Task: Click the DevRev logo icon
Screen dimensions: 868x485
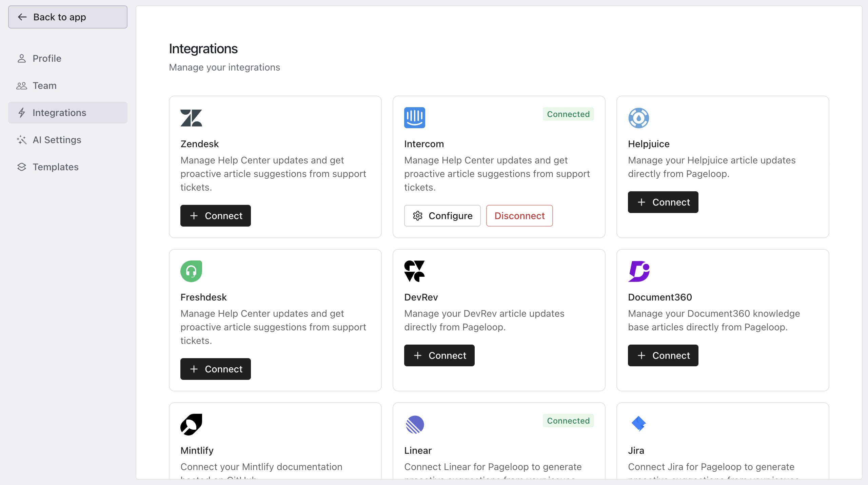Action: 415,271
